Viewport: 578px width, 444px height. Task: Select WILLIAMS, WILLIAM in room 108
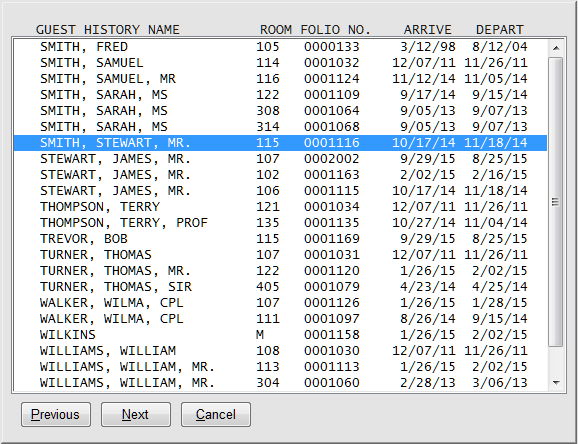(x=281, y=351)
